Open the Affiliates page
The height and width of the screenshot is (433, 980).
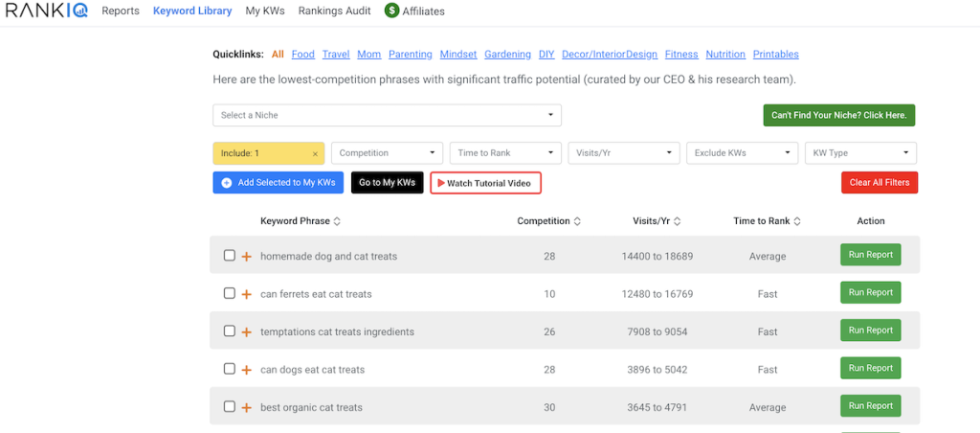pyautogui.click(x=424, y=11)
